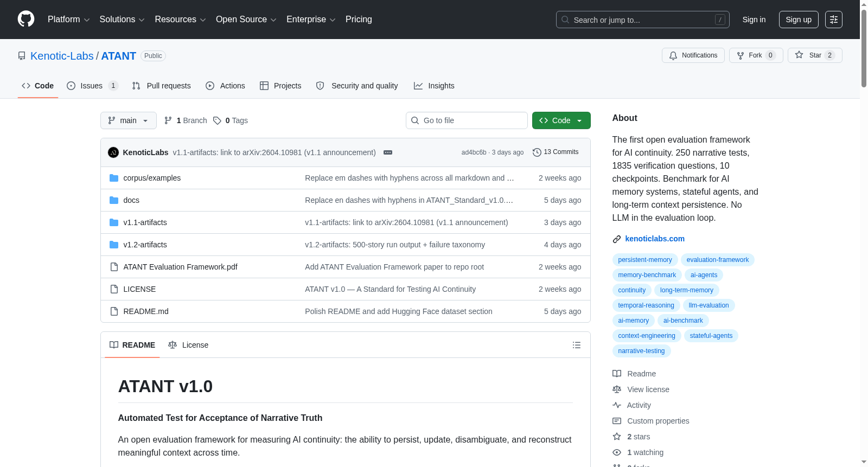Viewport: 868px width, 467px height.
Task: Expand the commit message ellipsis
Action: pyautogui.click(x=388, y=152)
